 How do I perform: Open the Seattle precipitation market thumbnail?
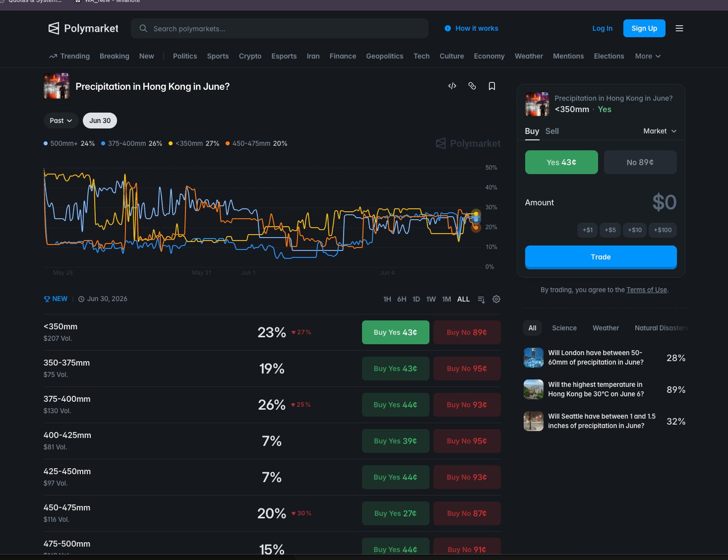[x=534, y=421]
